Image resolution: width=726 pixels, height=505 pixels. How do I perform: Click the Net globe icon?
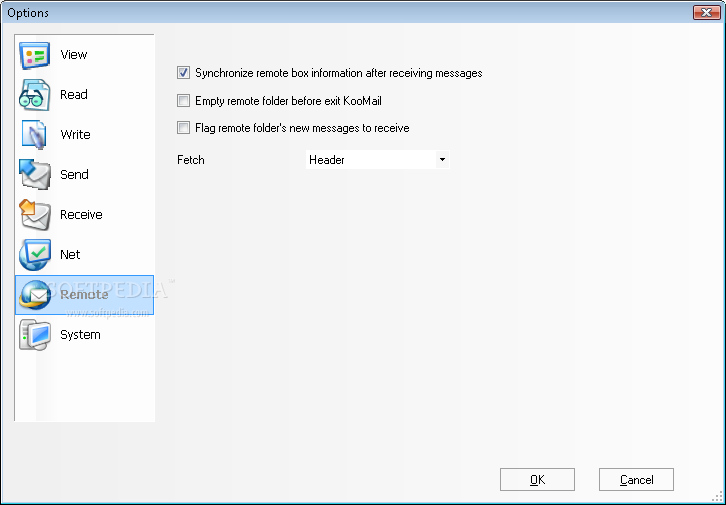point(34,255)
